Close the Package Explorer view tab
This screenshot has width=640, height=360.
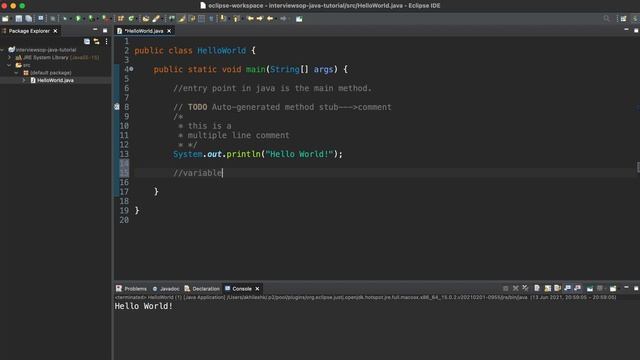[x=56, y=31]
